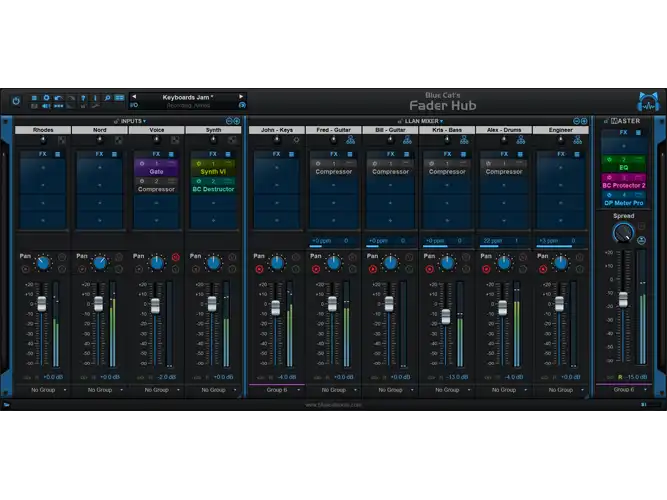Screen dimensions: 667x500
Task: Remove channel with INPUTS minus button
Action: point(229,121)
